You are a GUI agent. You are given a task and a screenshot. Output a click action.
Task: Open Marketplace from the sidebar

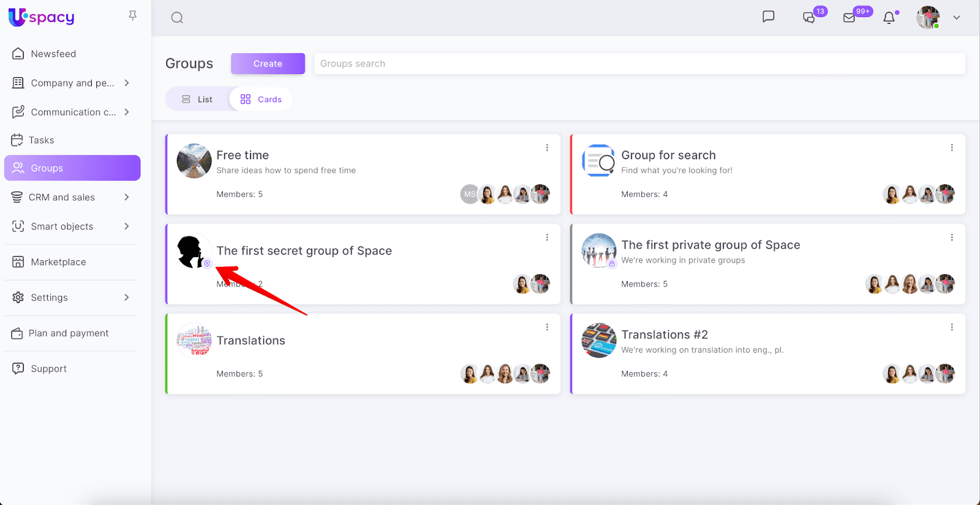pyautogui.click(x=58, y=262)
